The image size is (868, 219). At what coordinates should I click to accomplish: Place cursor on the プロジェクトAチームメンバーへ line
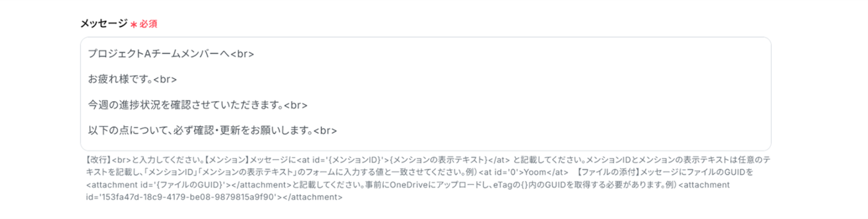[171, 54]
